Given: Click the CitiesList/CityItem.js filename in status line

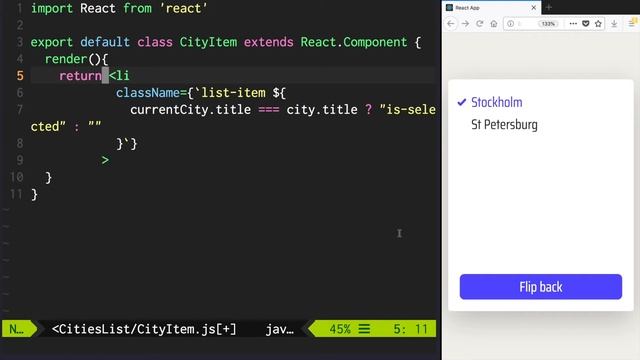Looking at the screenshot, I should pyautogui.click(x=144, y=329).
